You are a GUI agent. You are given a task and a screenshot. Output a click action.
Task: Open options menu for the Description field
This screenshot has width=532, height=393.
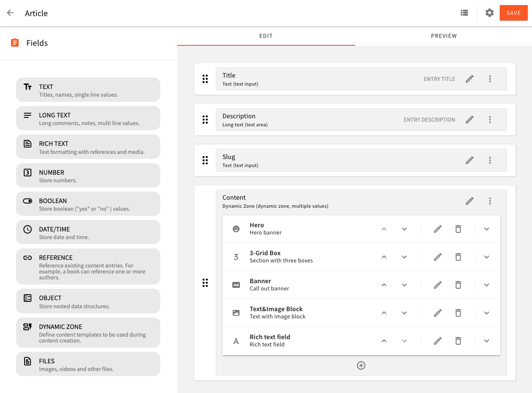coord(490,120)
